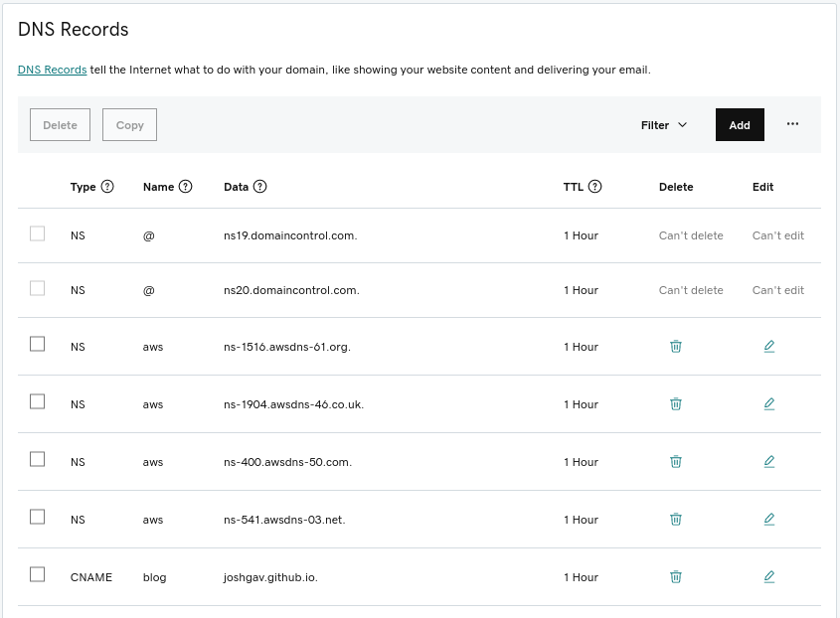Delete the ns-1516.awsdns-61.org record via trash icon
Viewport: 840px width, 618px height.
click(676, 347)
